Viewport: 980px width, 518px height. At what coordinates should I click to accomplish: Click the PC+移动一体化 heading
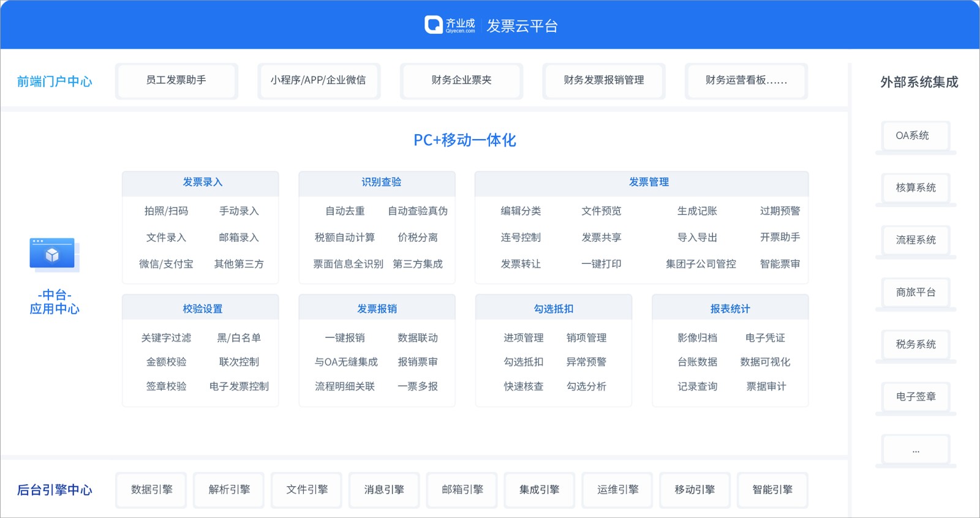(x=465, y=140)
